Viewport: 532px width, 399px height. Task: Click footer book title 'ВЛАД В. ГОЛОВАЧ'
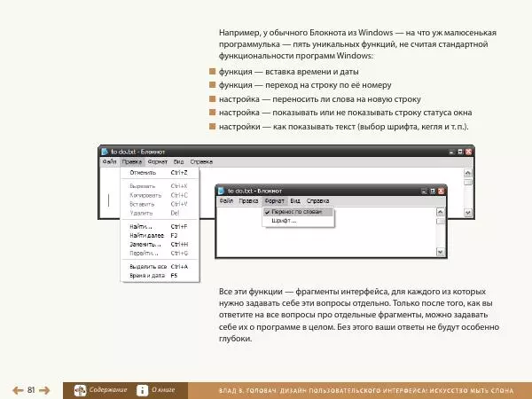pos(248,391)
